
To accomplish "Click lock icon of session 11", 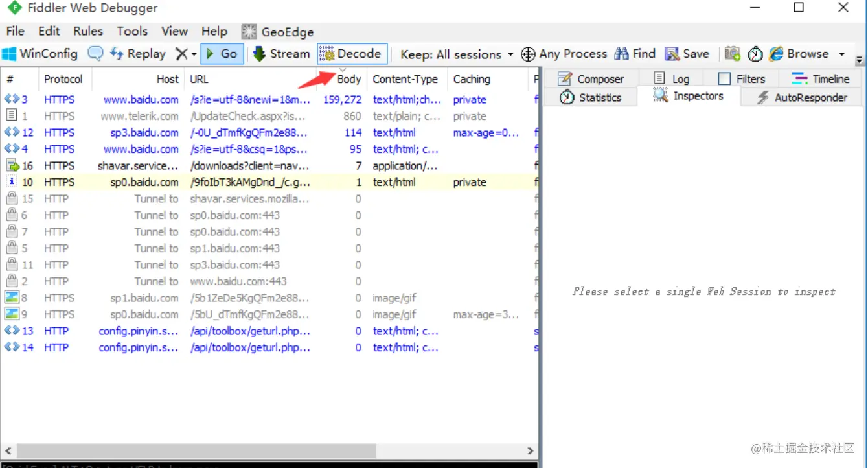I will point(12,264).
